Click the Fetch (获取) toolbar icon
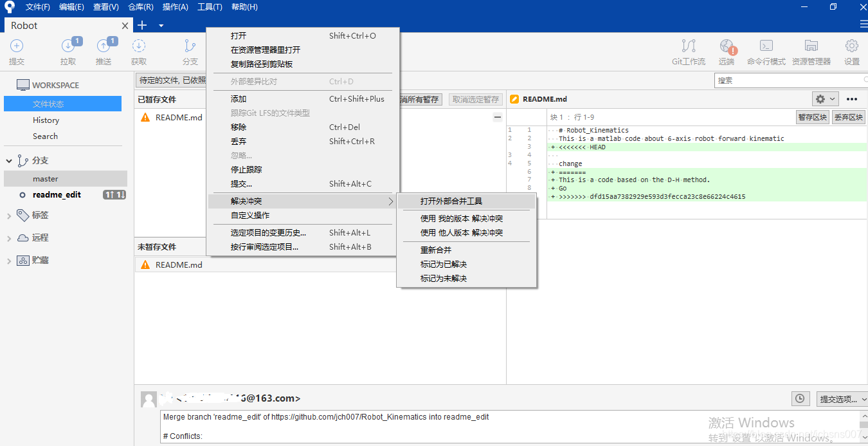The width and height of the screenshot is (868, 446). pyautogui.click(x=139, y=46)
